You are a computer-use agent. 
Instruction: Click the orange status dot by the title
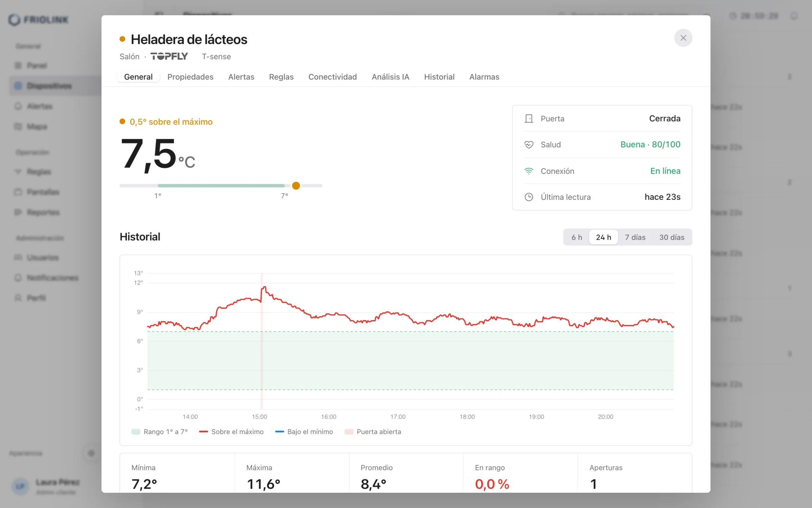point(122,39)
